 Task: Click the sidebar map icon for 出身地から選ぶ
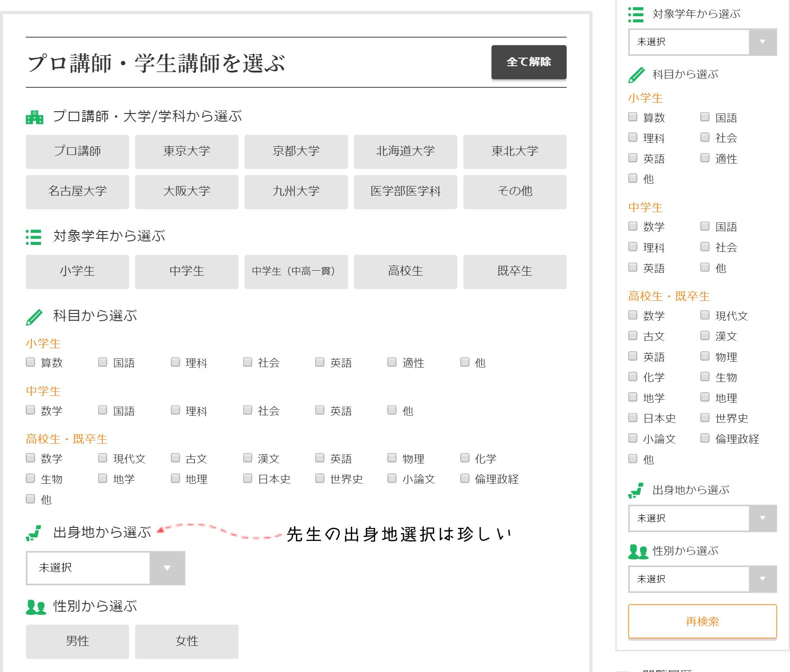[x=636, y=491]
